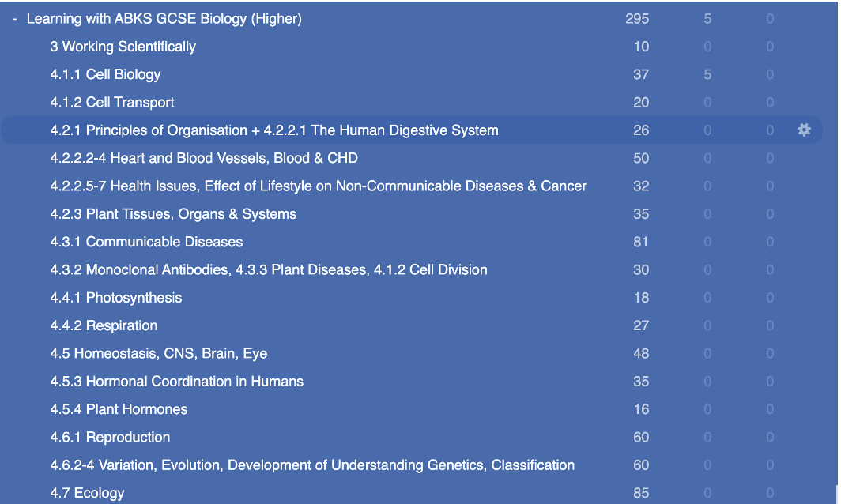
Task: Open settings gear for the highlighted Principles of Organisation row
Action: tap(805, 130)
